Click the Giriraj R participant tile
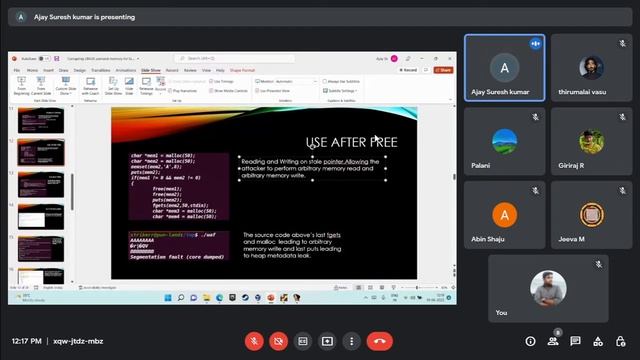Screen dimensions: 640x360 click(x=591, y=141)
